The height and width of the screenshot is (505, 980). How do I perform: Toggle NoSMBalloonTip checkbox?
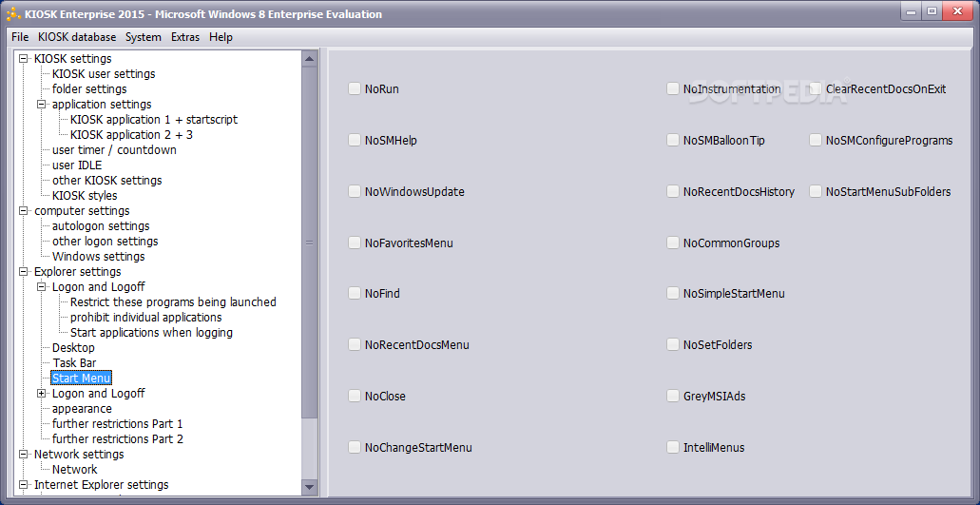click(x=672, y=140)
